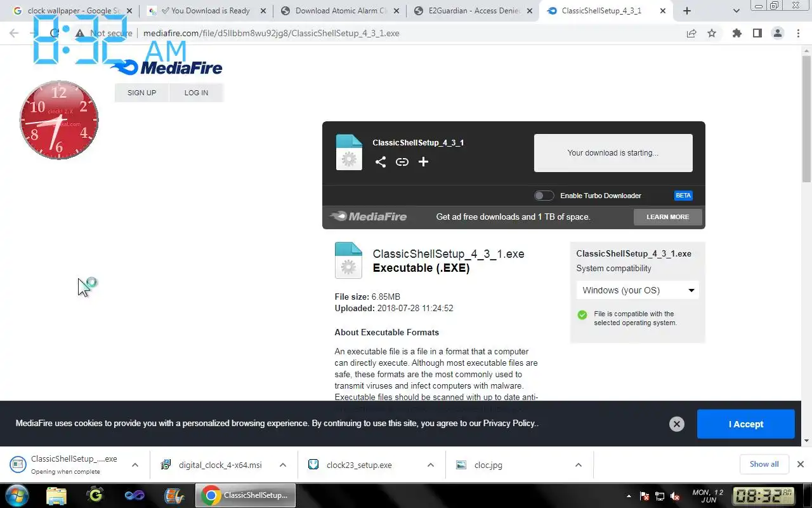The image size is (812, 508).
Task: Click the orange pen taskbar icon
Action: [x=174, y=495]
